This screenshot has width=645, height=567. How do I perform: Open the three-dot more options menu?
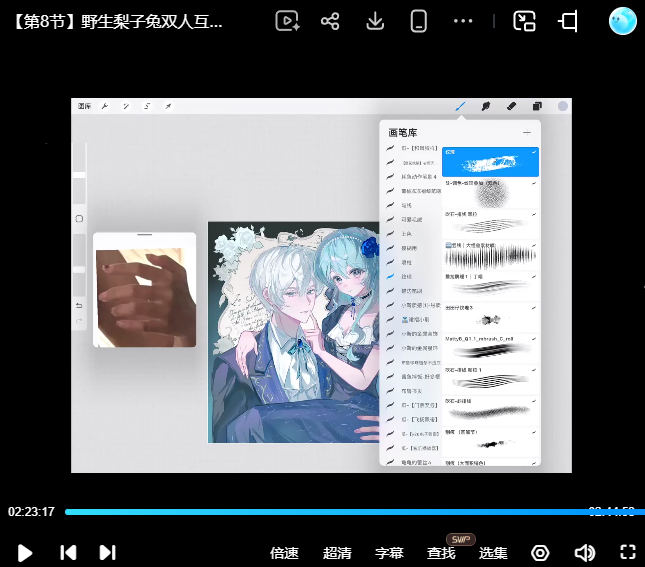click(x=463, y=21)
